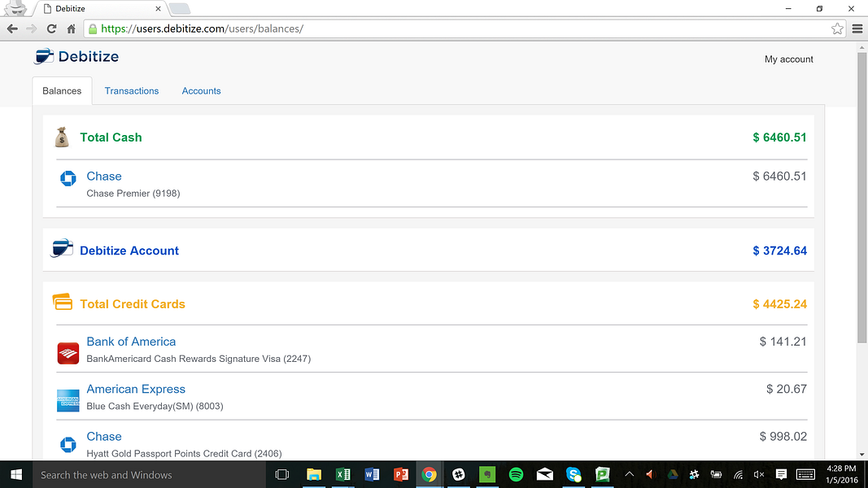Viewport: 868px width, 488px height.
Task: Click the text Blue Cash Everyday(SM) (8003)
Action: tap(155, 406)
